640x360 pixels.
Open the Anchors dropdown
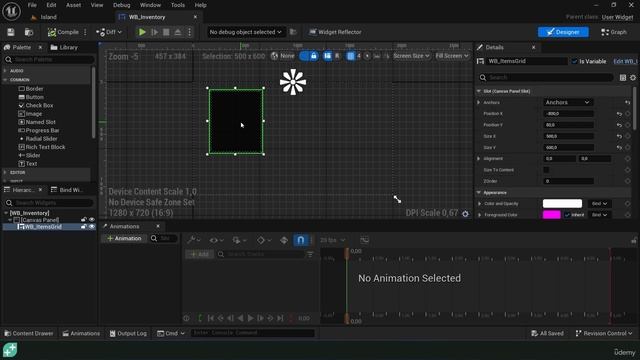point(568,102)
